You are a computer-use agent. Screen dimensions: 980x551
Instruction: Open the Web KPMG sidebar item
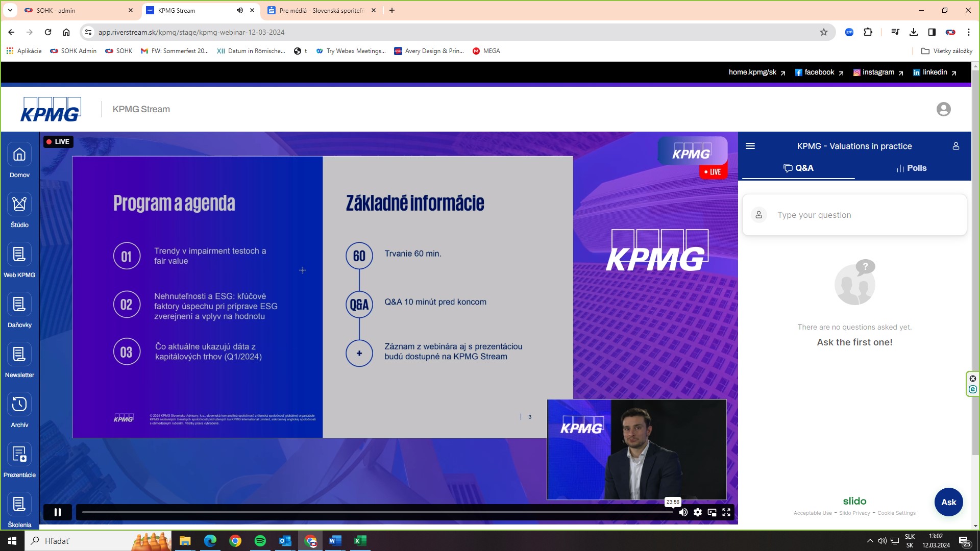[19, 260]
